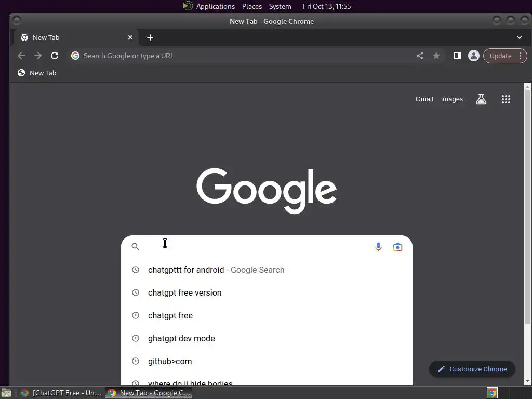This screenshot has width=532, height=399.
Task: Click the Customize Chrome button
Action: coord(472,369)
